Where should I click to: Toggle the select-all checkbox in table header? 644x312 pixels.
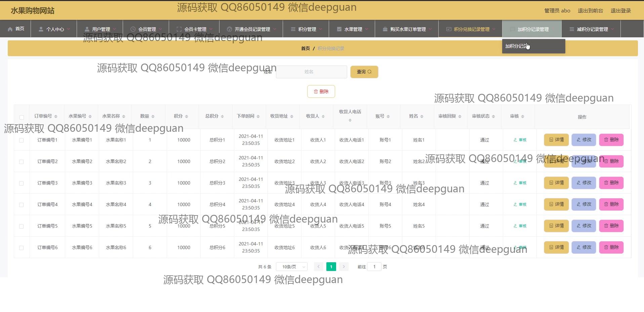tap(22, 117)
